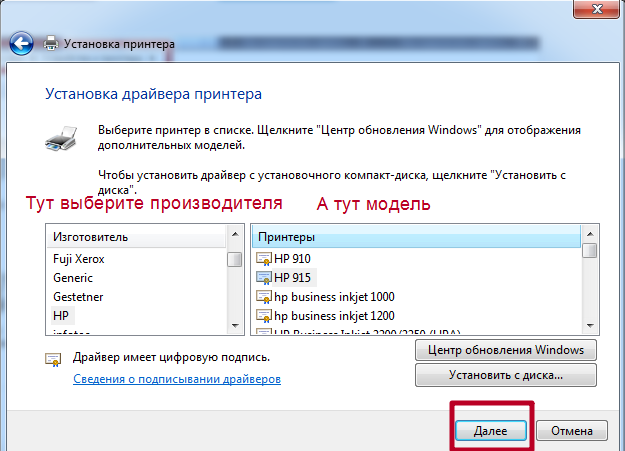Screen dimensions: 625x451
Task: Click certificate icon beside business inkjet 1200
Action: click(263, 316)
